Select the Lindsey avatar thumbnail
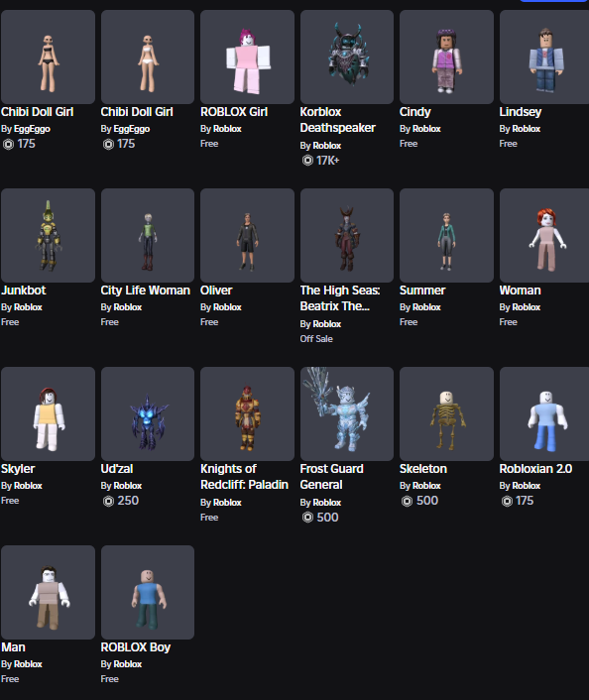Screen dimensions: 589x700 [544, 58]
